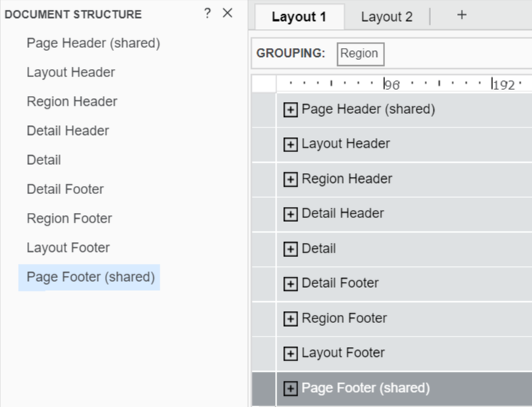Expand Detail Footer band plus icon
Image resolution: width=532 pixels, height=407 pixels.
coord(291,284)
